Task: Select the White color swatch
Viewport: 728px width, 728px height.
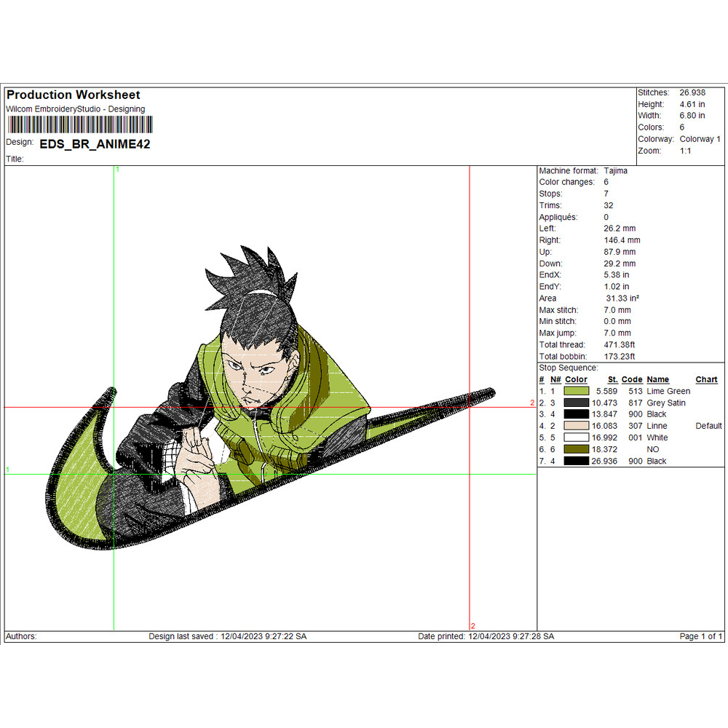Action: [577, 438]
